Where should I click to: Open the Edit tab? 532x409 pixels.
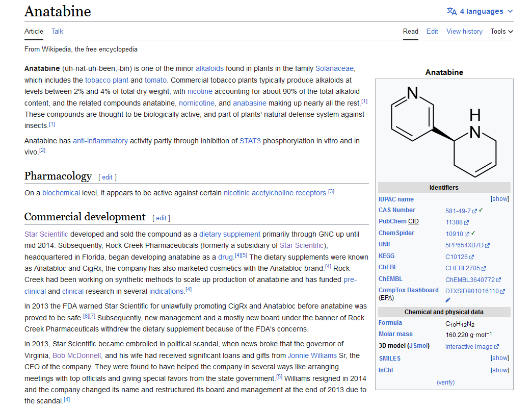pos(432,31)
